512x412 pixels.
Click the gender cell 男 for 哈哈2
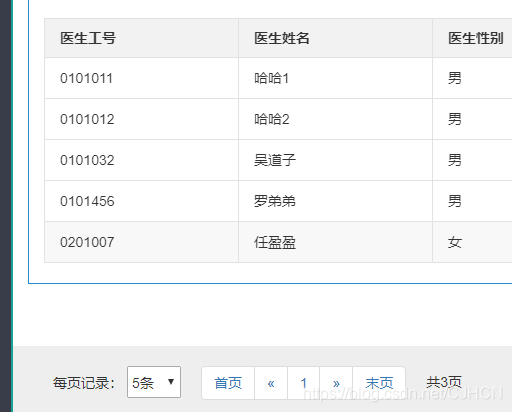click(472, 119)
